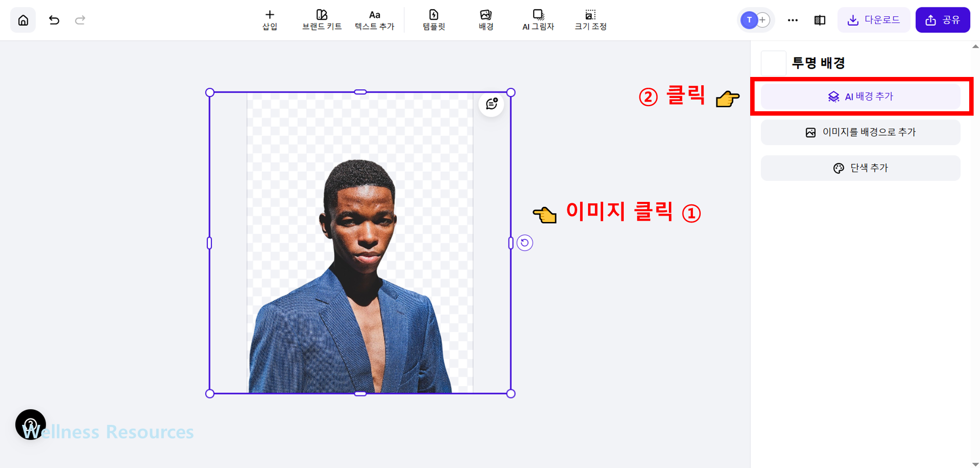Click the scrollbar up arrow
This screenshot has height=468, width=980.
click(x=975, y=47)
